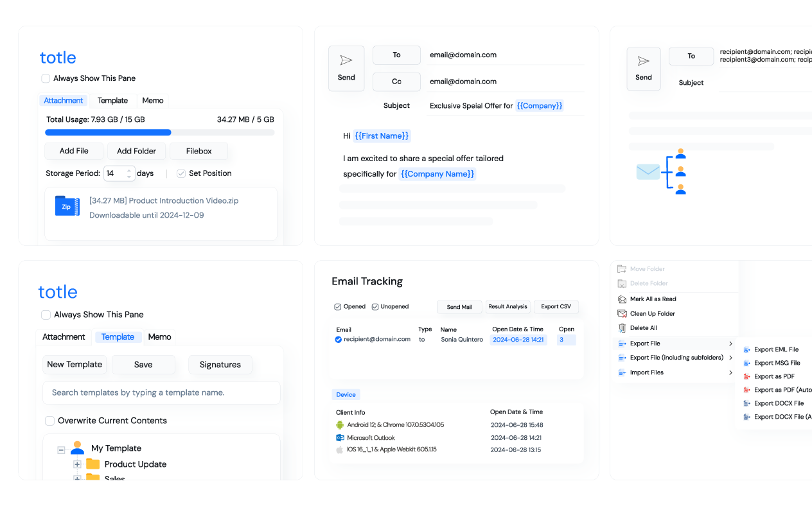The image size is (812, 506).
Task: Click the Microsoft Outlook icon in Client Info
Action: click(340, 437)
